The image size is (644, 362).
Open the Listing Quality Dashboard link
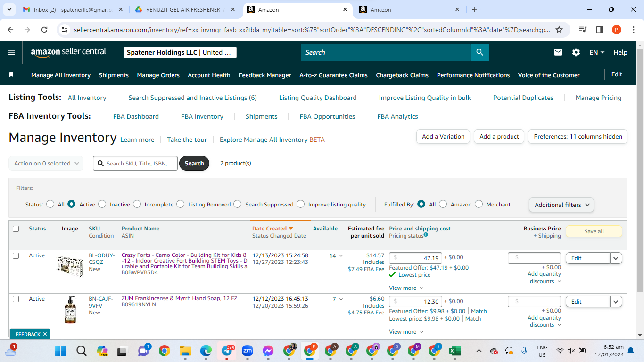click(318, 98)
